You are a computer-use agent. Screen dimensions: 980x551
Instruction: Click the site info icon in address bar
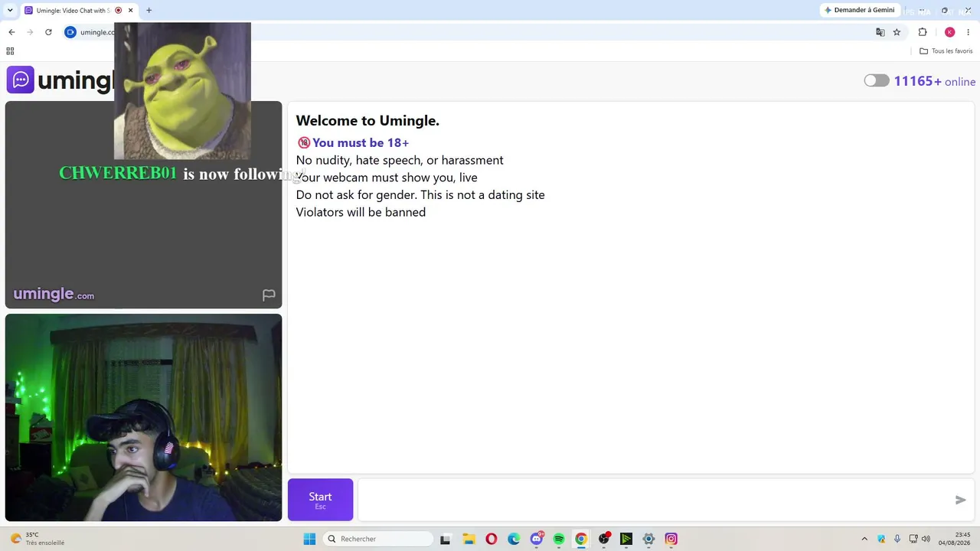[x=70, y=32]
